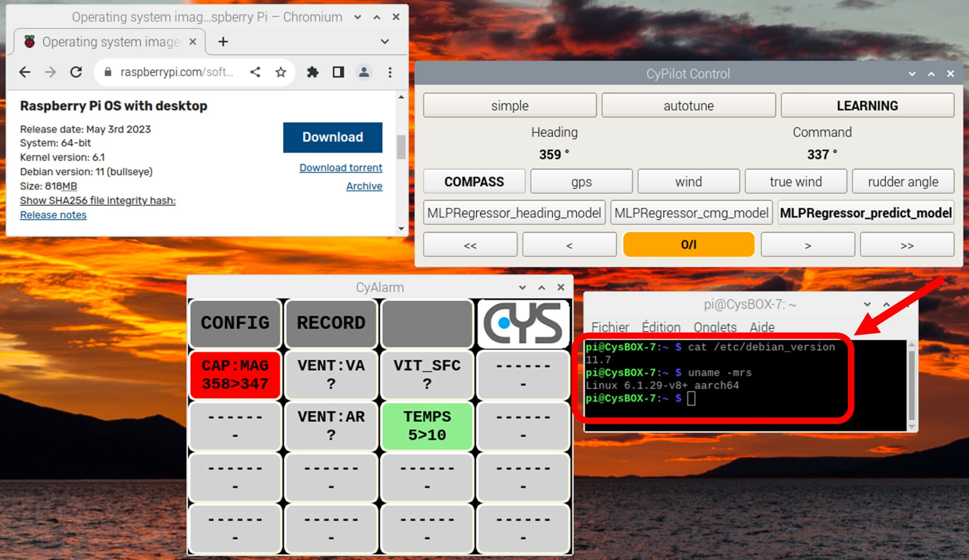Toggle the orange O/I autopilot button
The image size is (969, 560).
point(688,244)
